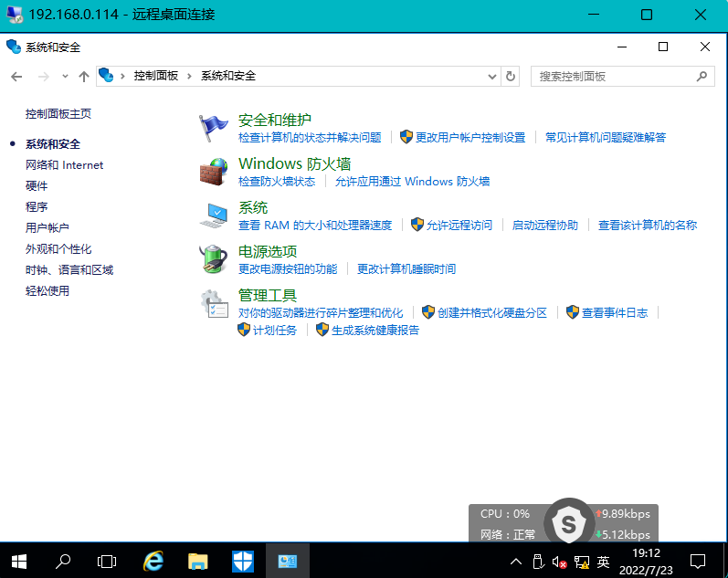728x578 pixels.
Task: Click 查看 RAM 的大小和处理器速度 link
Action: (315, 226)
